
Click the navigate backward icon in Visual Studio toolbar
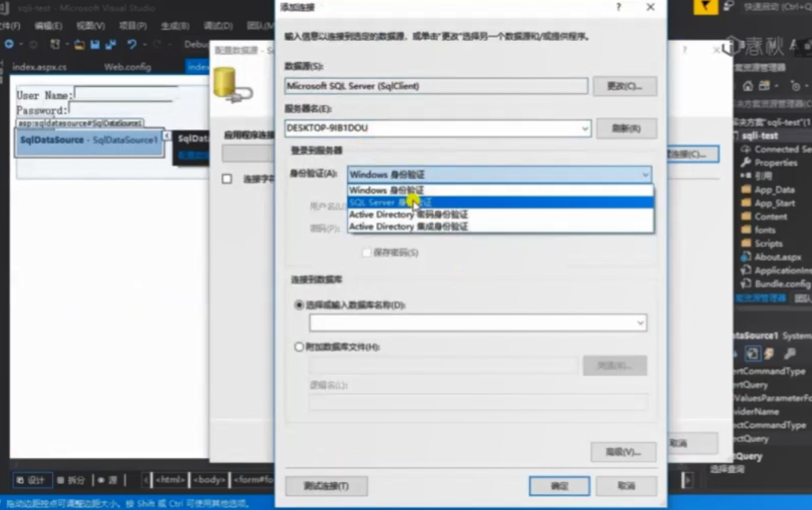coord(9,45)
